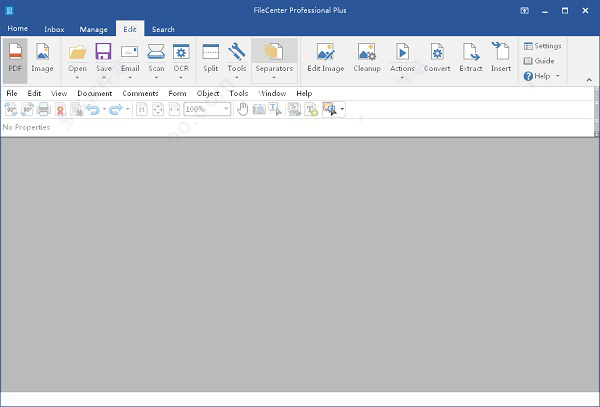Image resolution: width=600 pixels, height=407 pixels.
Task: Click the Settings button
Action: (x=542, y=46)
